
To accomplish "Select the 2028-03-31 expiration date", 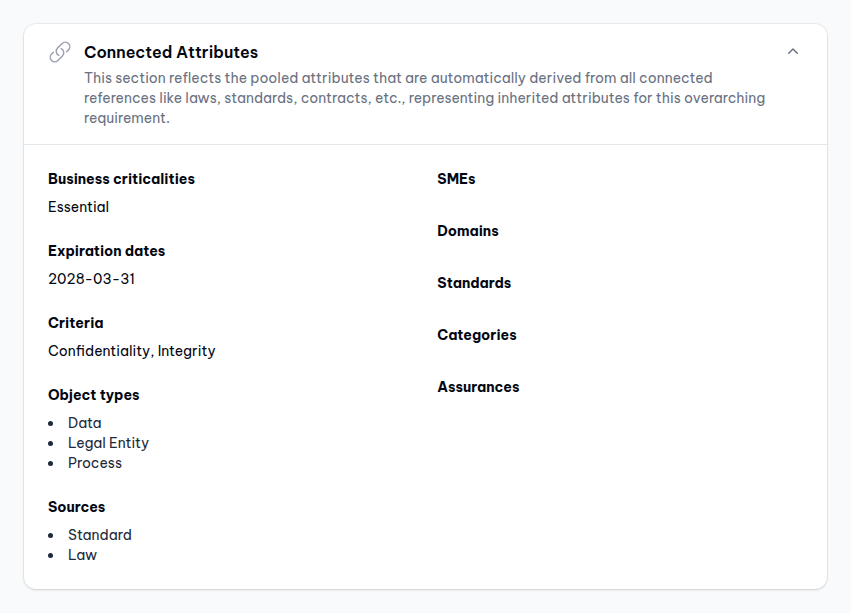I will click(x=91, y=279).
